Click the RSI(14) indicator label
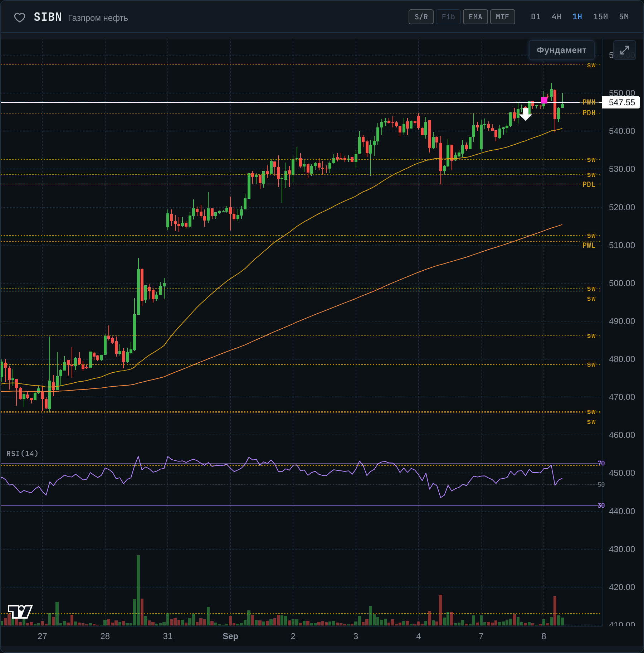644x653 pixels. [x=22, y=454]
